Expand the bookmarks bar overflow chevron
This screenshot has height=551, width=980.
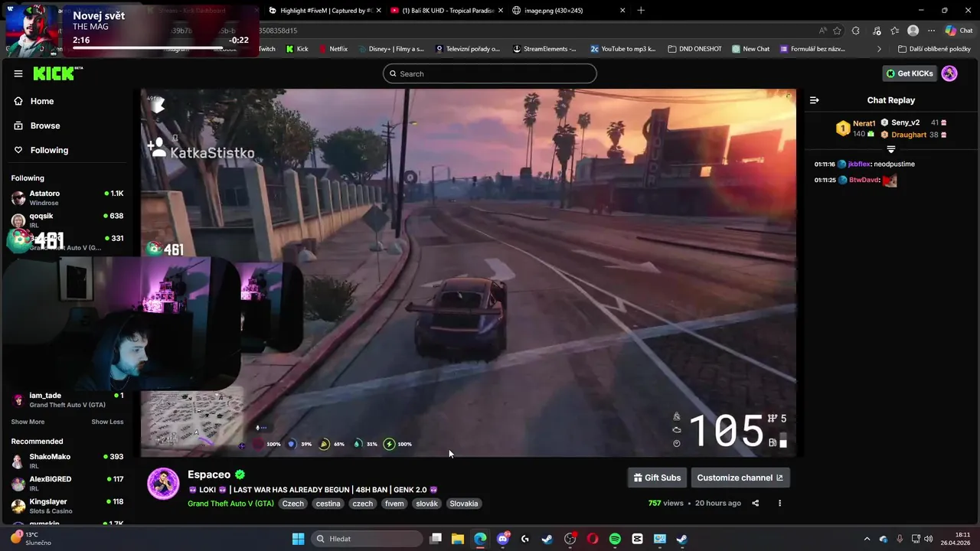(879, 49)
